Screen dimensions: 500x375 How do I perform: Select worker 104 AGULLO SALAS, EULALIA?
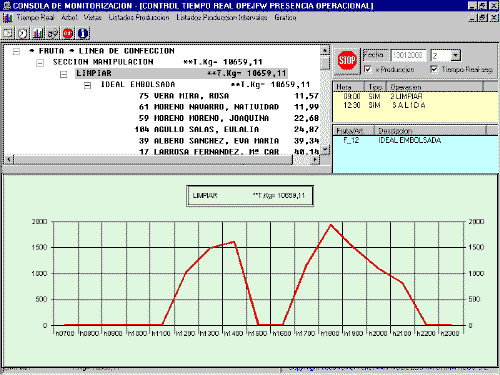point(227,129)
